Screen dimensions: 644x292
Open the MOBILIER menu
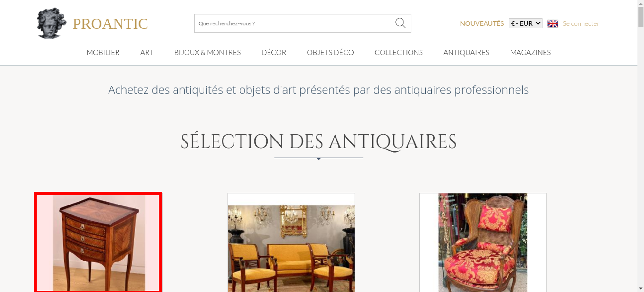[x=103, y=52]
